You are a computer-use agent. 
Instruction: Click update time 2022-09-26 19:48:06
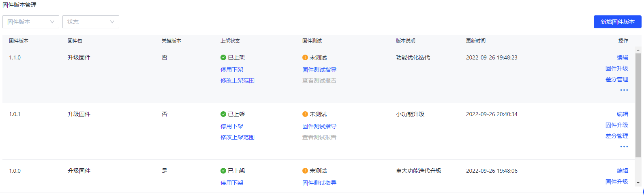[492, 171]
